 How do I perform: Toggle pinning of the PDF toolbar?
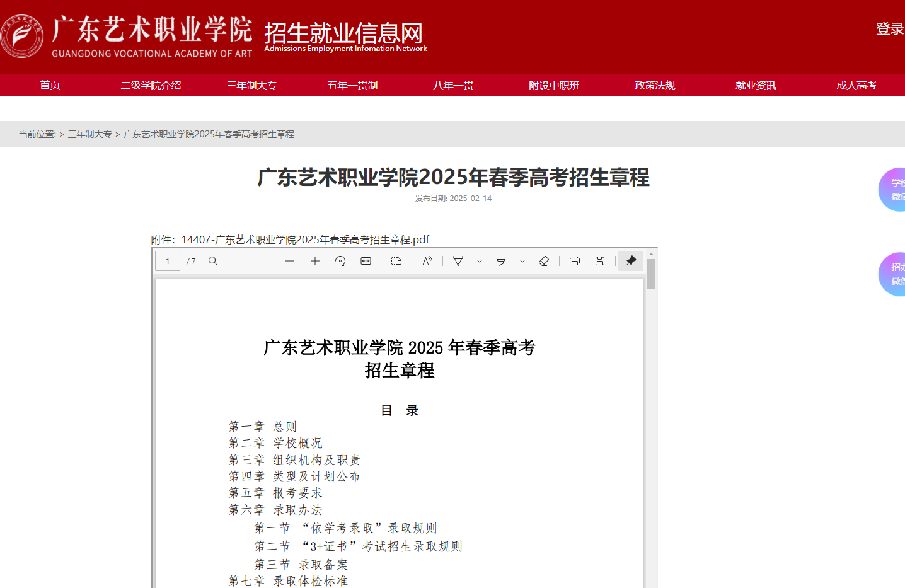(x=630, y=260)
